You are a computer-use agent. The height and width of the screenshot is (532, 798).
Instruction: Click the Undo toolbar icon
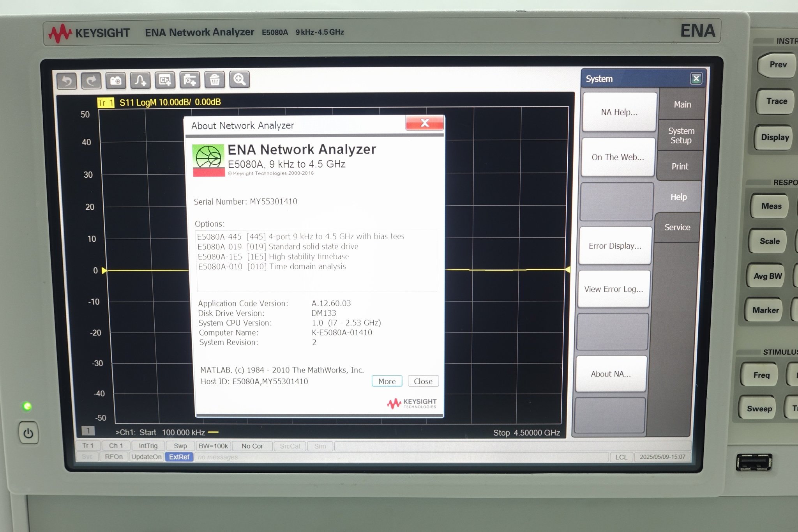click(x=67, y=81)
